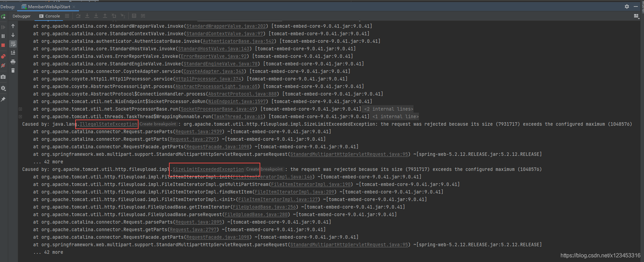Stop the debug session with red square

tap(3, 45)
